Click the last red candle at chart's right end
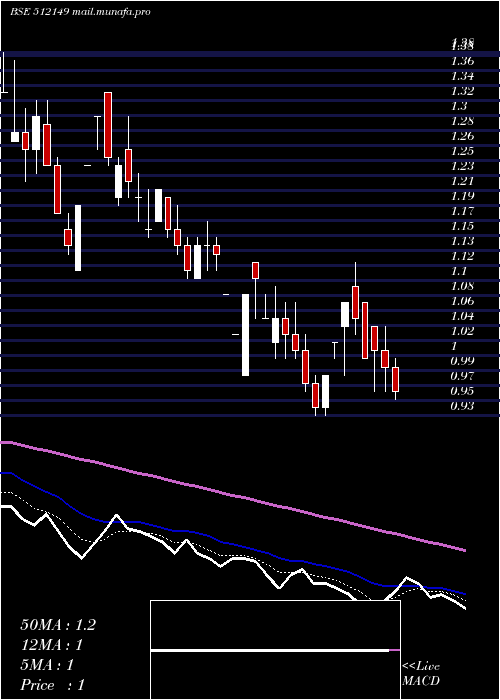Viewport: 500px width, 700px height. pyautogui.click(x=396, y=379)
